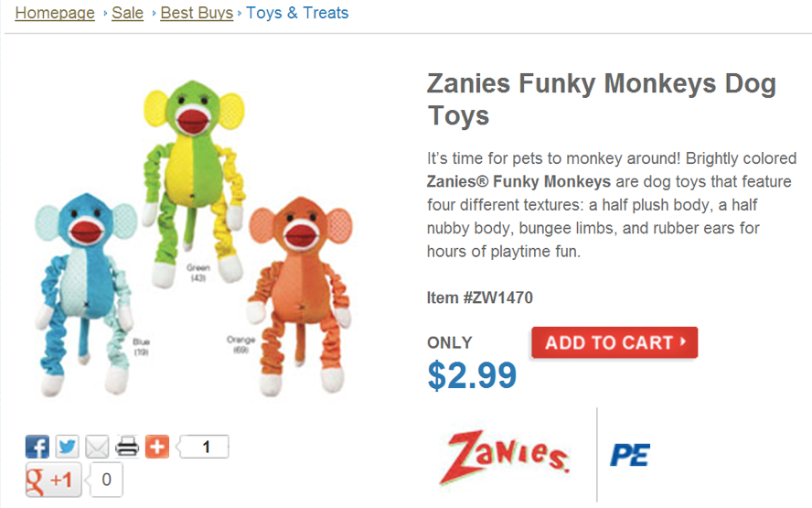Click the share count bubble showing 1
The height and width of the screenshot is (508, 812).
[207, 447]
